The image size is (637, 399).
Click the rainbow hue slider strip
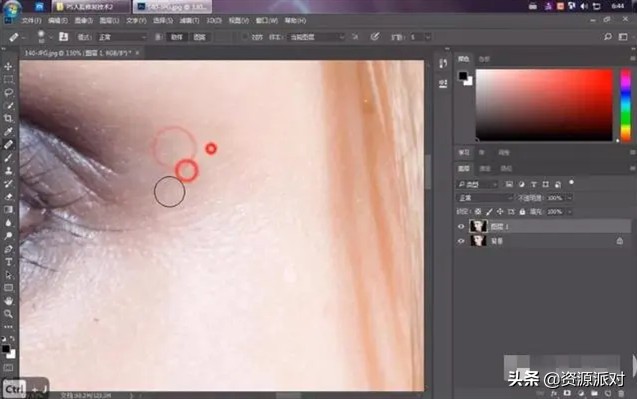(626, 106)
